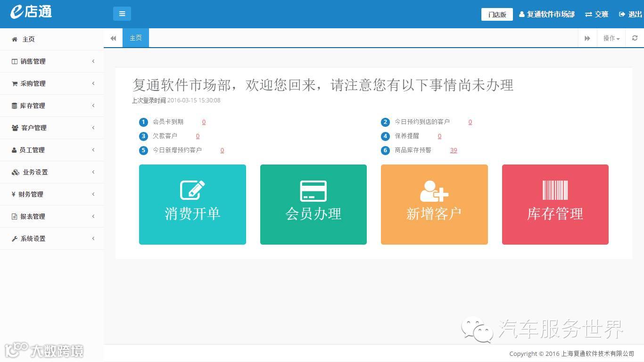Select the 主页 tab
Image resolution: width=644 pixels, height=362 pixels.
(136, 38)
